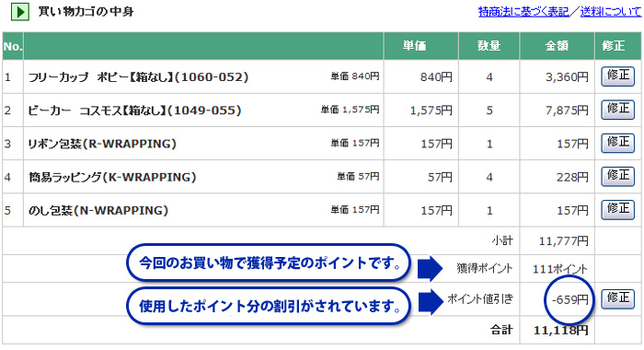
Task: Click 修正 button for ポイント値引き row
Action: (617, 298)
